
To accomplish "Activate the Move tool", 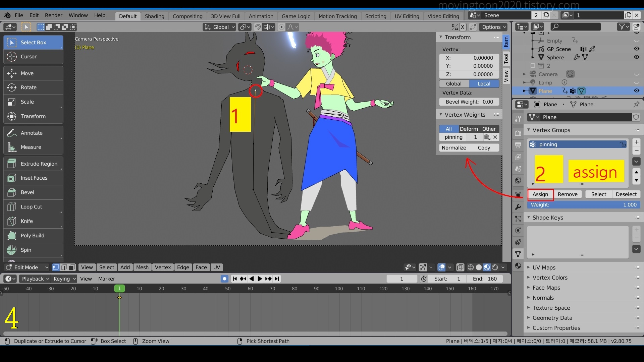I will click(33, 73).
